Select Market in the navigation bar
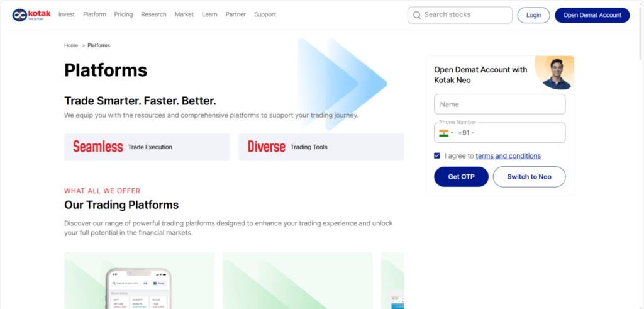 tap(184, 14)
